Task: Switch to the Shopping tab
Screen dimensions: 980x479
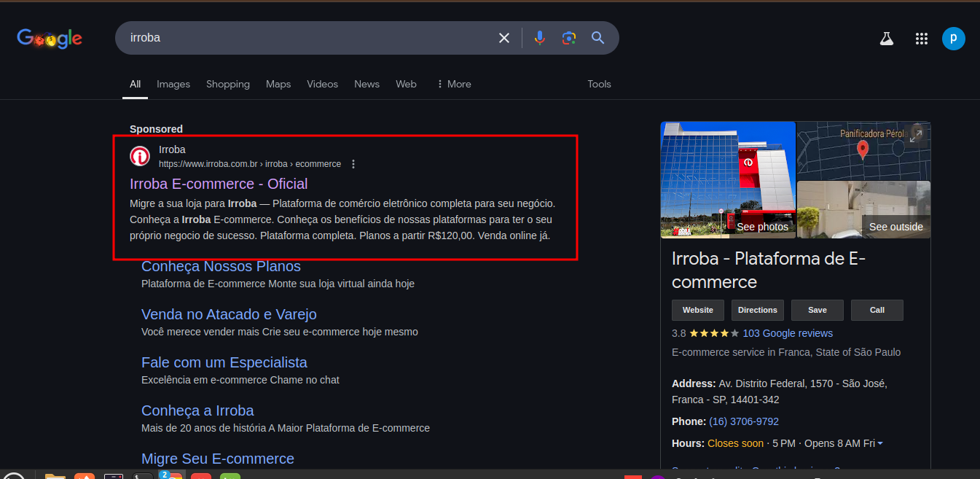Action: click(x=228, y=84)
